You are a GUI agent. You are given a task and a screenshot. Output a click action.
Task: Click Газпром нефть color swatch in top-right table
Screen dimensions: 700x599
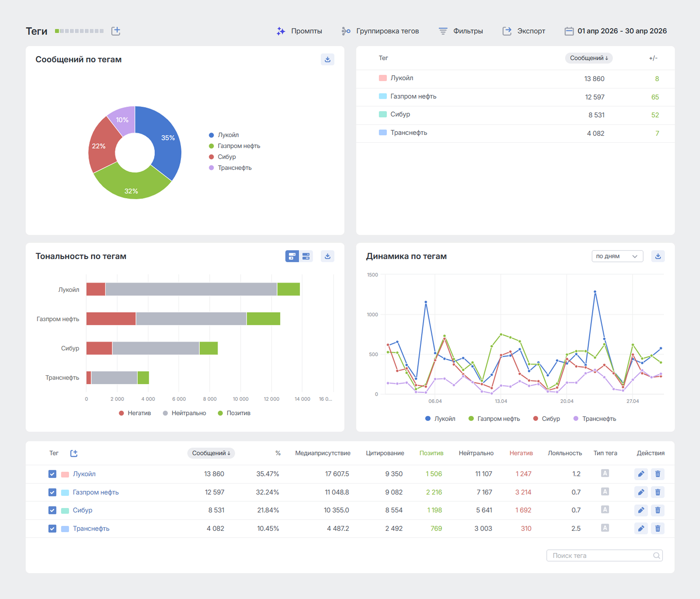point(383,97)
